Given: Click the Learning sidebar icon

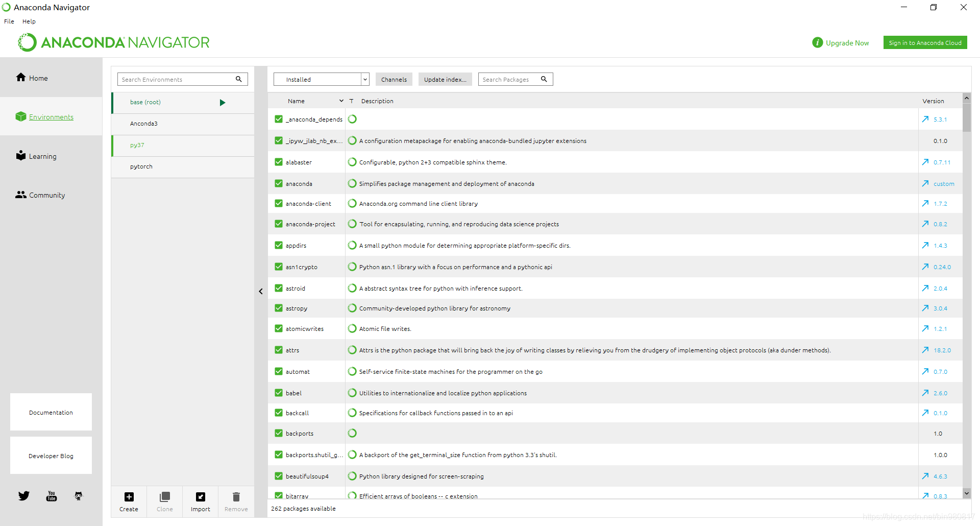Looking at the screenshot, I should click(x=21, y=155).
